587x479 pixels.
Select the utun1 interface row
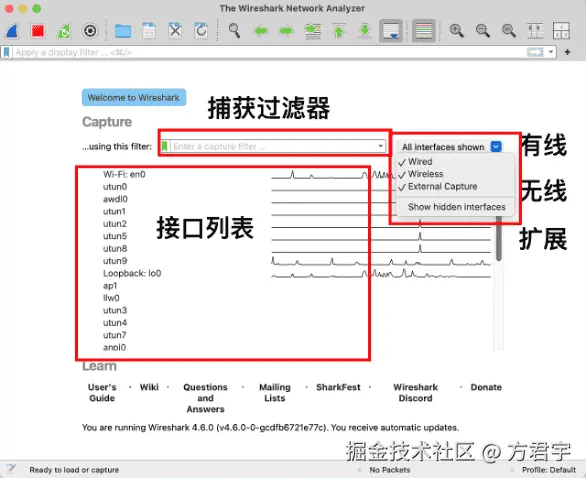[114, 211]
